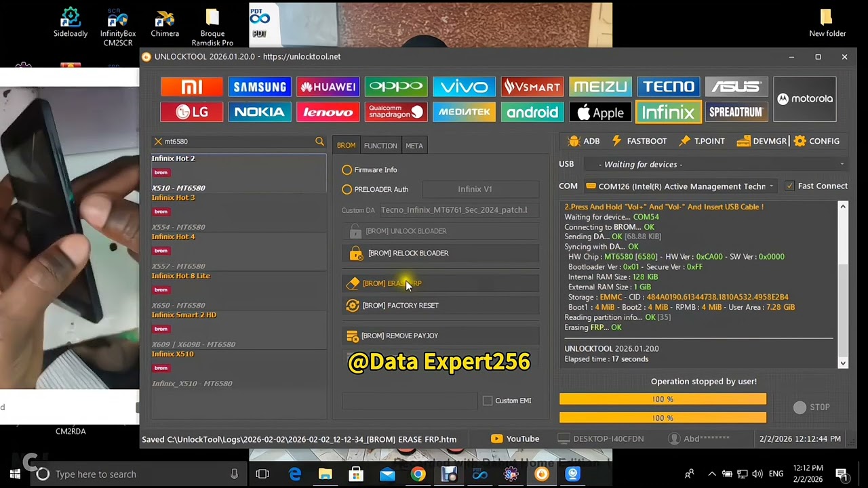This screenshot has height=488, width=868.
Task: Click [BROM] RELOCK BLOADER button
Action: [441, 253]
